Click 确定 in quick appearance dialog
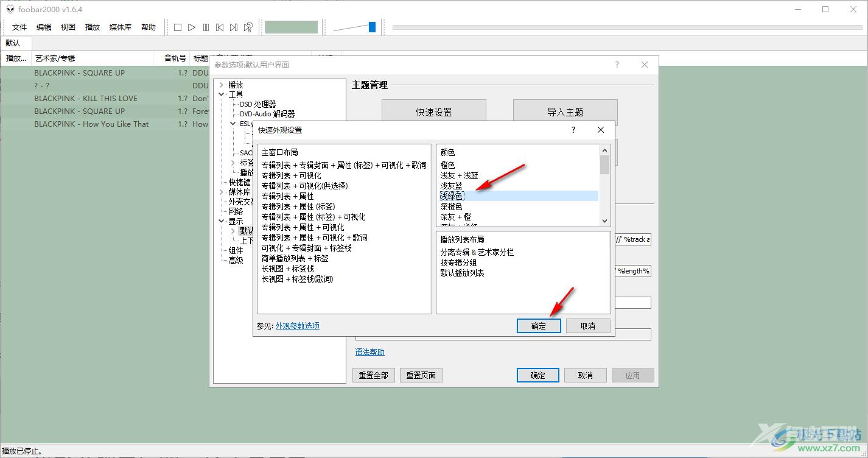Screen dimensions: 868x458 coord(539,326)
